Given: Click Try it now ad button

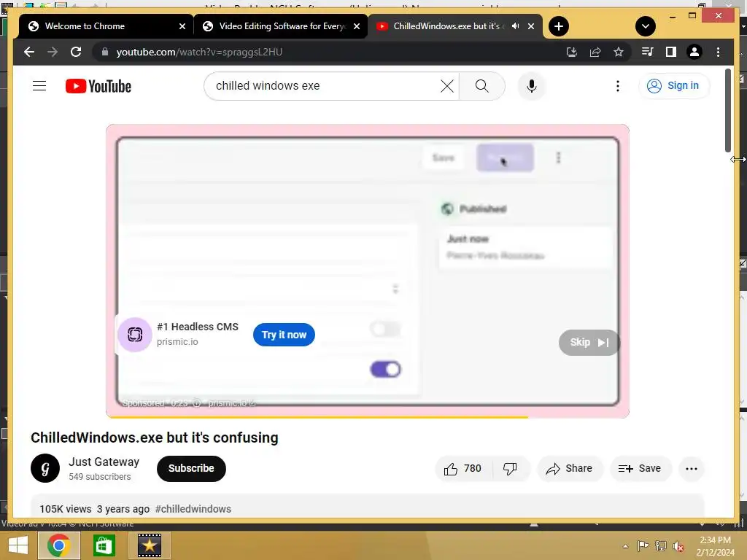Looking at the screenshot, I should (x=284, y=335).
